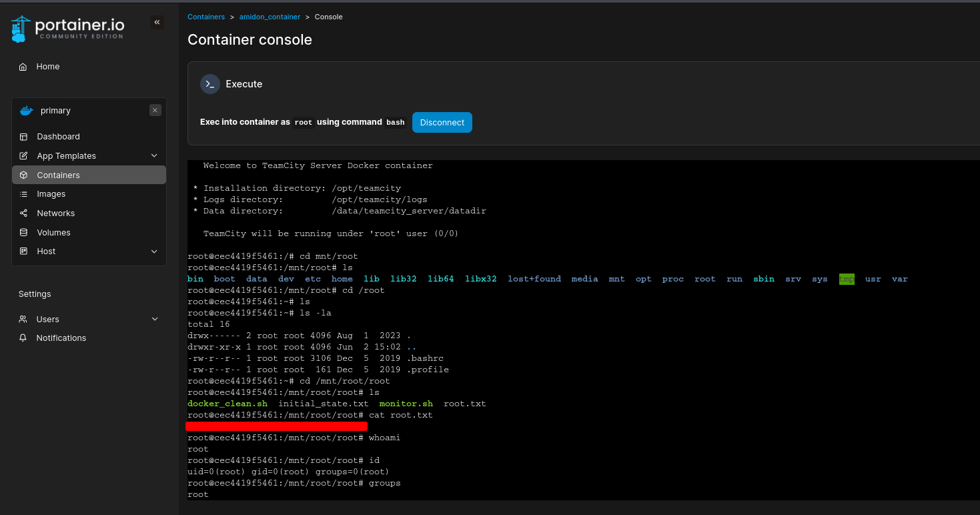This screenshot has width=980, height=515.
Task: Click the Images list icon
Action: coord(23,194)
